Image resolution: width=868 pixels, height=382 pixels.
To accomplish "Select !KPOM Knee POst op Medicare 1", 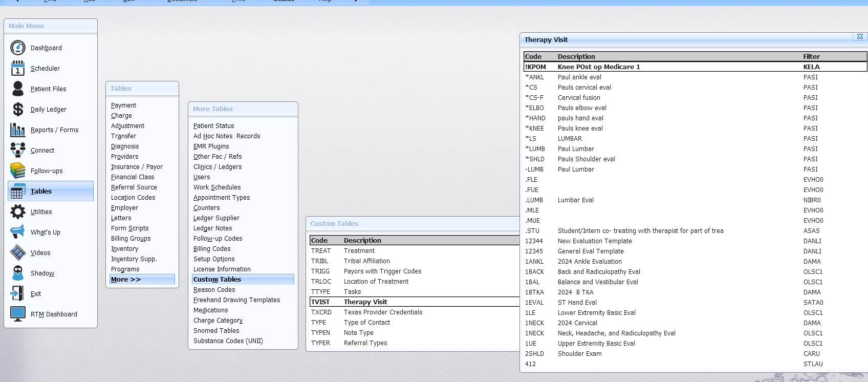I will point(696,67).
